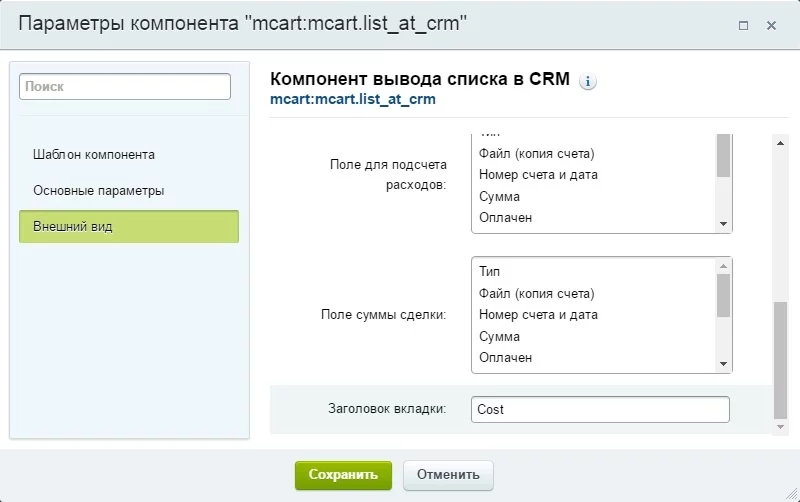Maximize the component parameters dialog
The height and width of the screenshot is (502, 800).
tap(744, 25)
